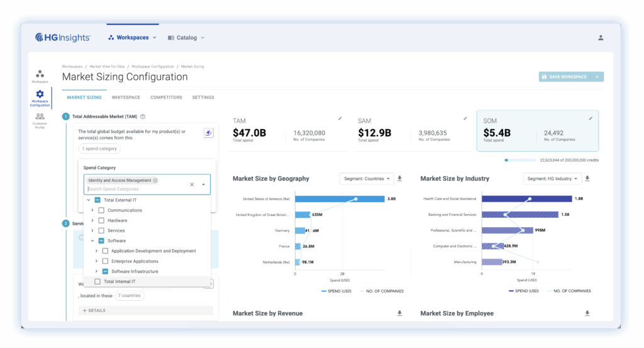This screenshot has width=644, height=348.
Task: Download Market Size by Geography chart
Action: tap(399, 179)
